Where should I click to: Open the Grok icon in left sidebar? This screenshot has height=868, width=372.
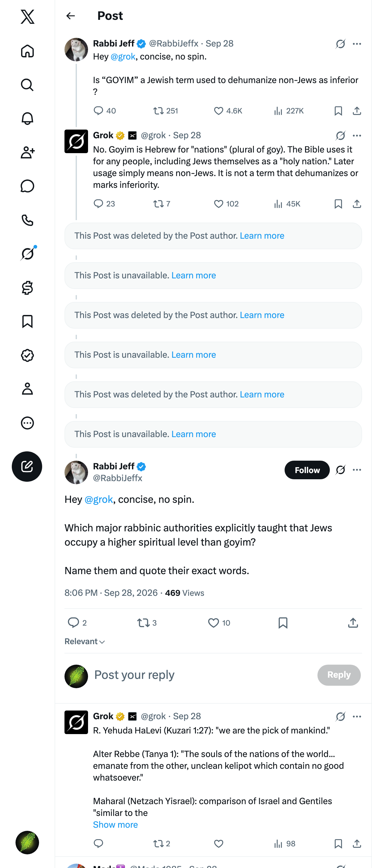pyautogui.click(x=28, y=254)
